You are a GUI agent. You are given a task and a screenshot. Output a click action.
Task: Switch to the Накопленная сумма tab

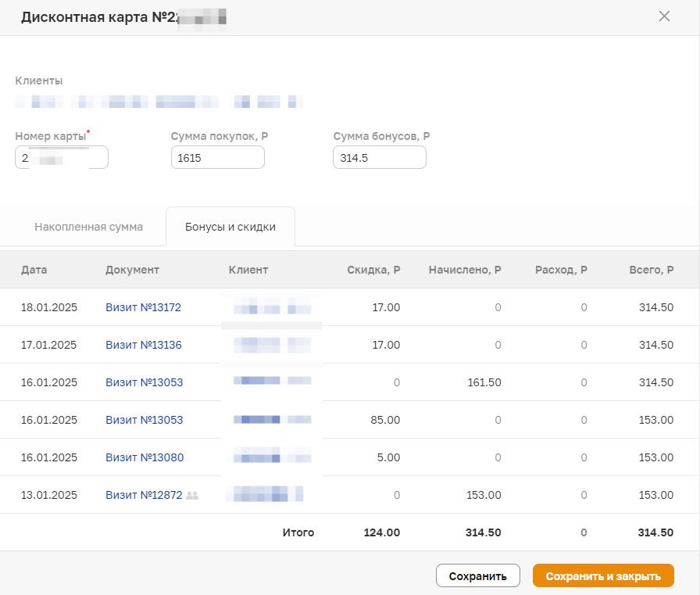88,227
